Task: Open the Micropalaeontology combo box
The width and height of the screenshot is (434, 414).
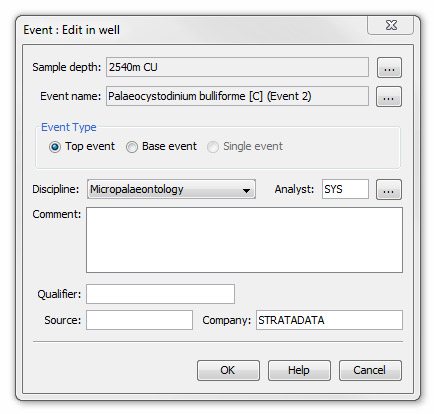Action: coord(171,189)
